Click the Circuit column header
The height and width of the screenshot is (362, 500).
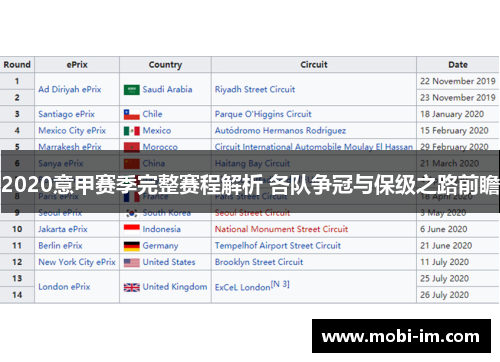coord(314,65)
